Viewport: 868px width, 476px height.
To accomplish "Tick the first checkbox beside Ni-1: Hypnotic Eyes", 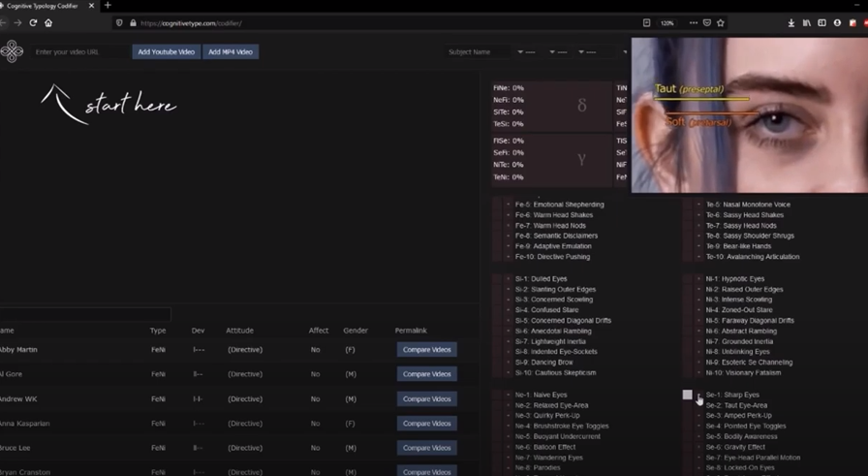I will click(688, 279).
